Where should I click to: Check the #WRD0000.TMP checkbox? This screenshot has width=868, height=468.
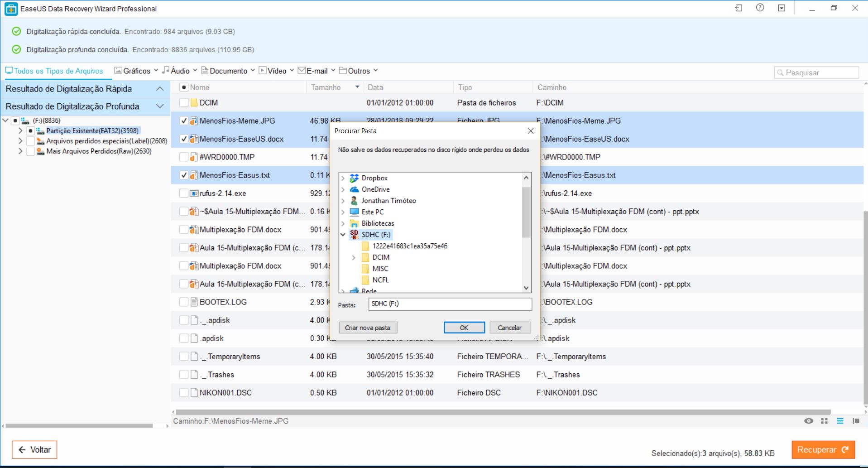pyautogui.click(x=184, y=157)
